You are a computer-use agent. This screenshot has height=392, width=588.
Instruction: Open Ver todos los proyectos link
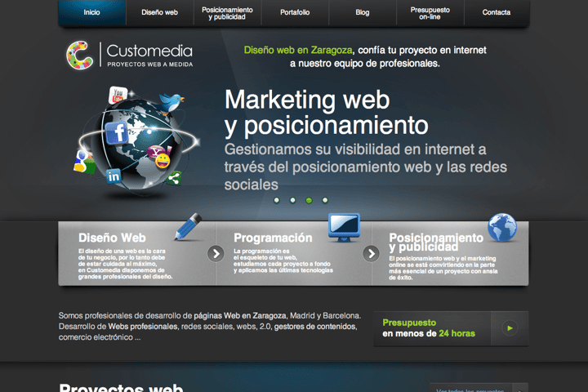(x=470, y=390)
